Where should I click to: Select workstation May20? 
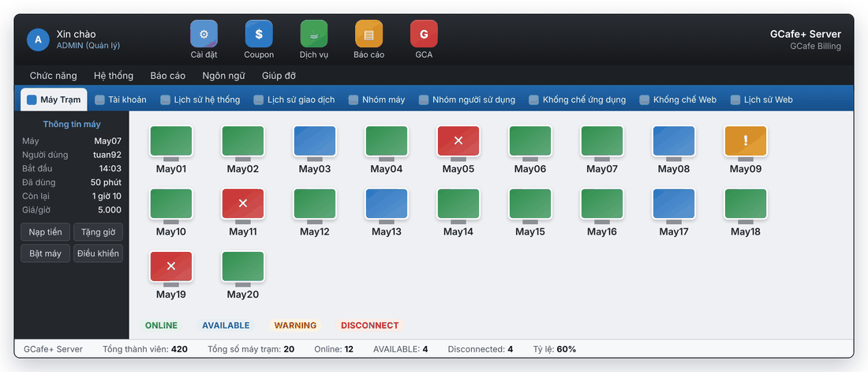pos(243,275)
